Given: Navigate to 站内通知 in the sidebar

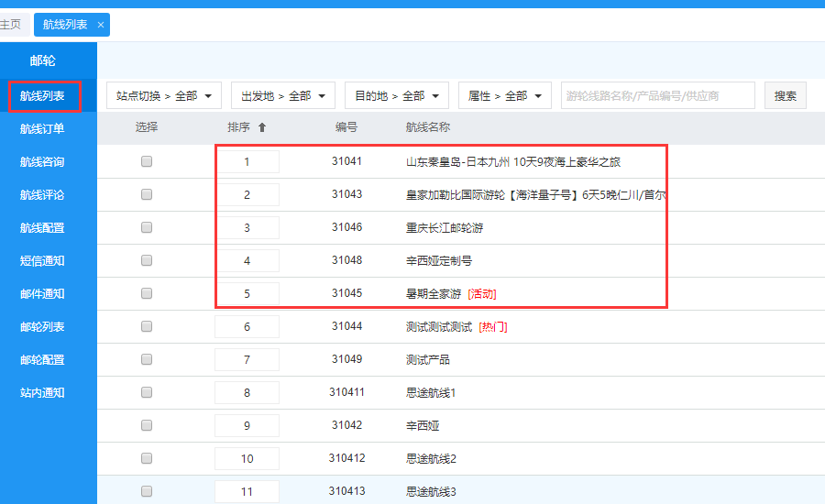Looking at the screenshot, I should click(x=42, y=393).
